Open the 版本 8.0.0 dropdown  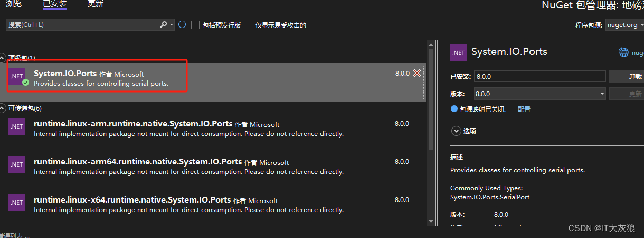pos(539,94)
